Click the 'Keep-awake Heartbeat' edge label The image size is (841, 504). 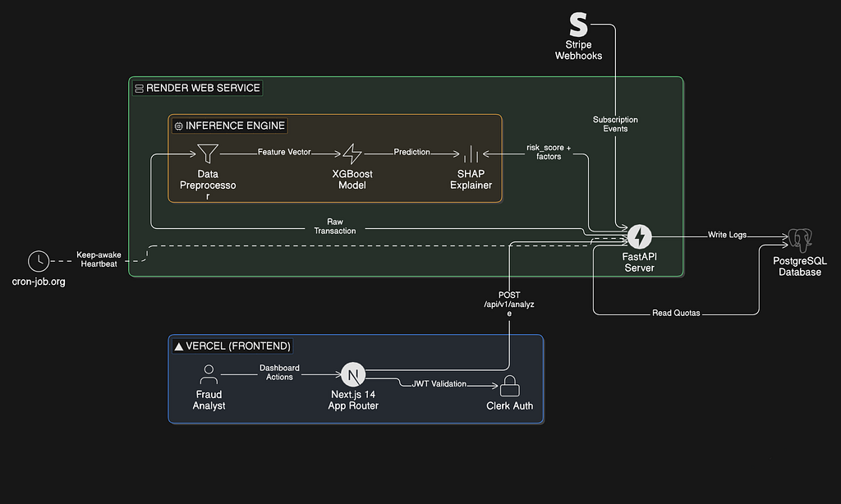tap(99, 259)
